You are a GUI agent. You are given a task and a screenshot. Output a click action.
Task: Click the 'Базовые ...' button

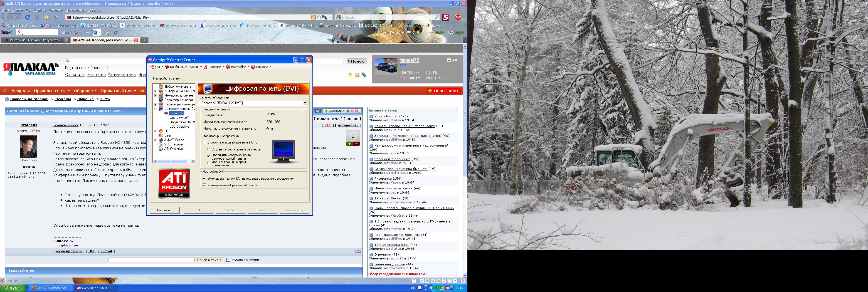click(165, 210)
